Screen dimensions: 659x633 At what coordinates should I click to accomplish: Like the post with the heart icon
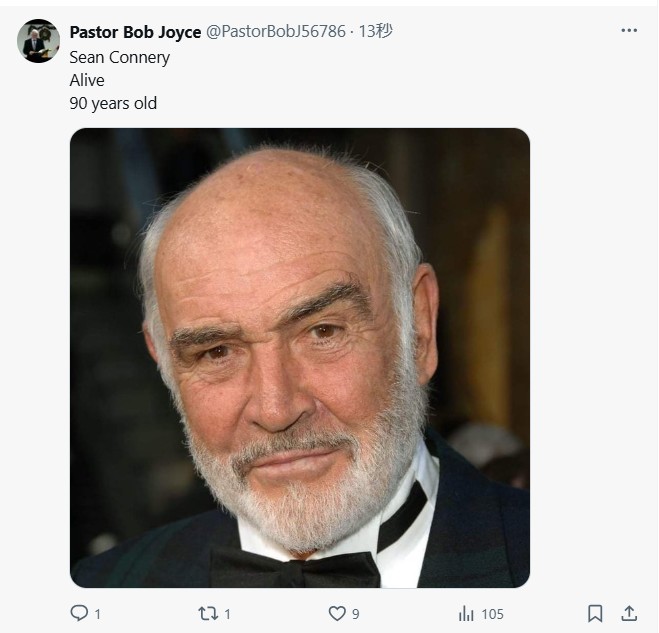(x=337, y=613)
